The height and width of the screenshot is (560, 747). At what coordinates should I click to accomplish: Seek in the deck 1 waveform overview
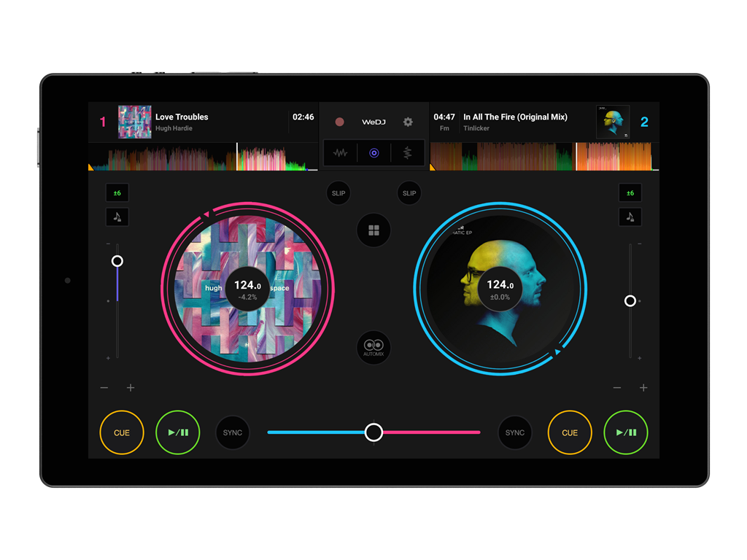[x=203, y=157]
